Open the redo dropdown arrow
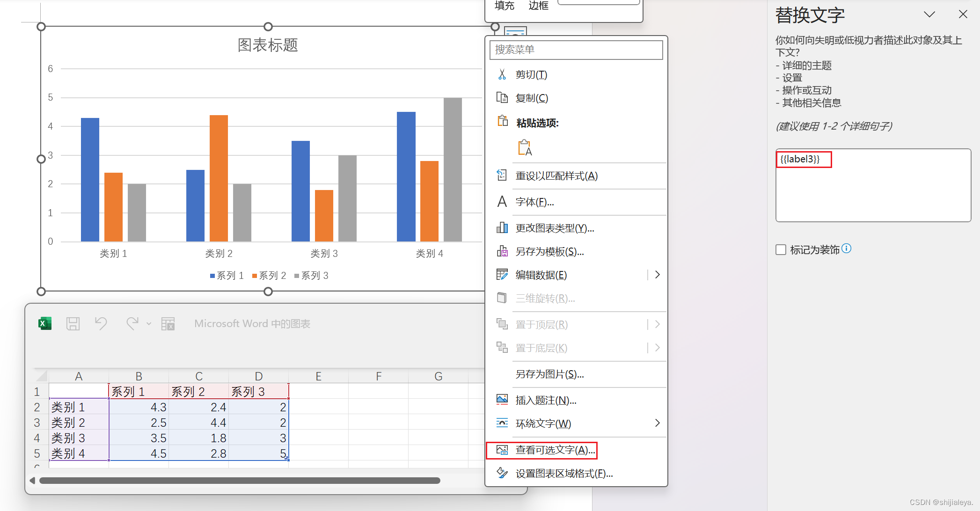 149,324
